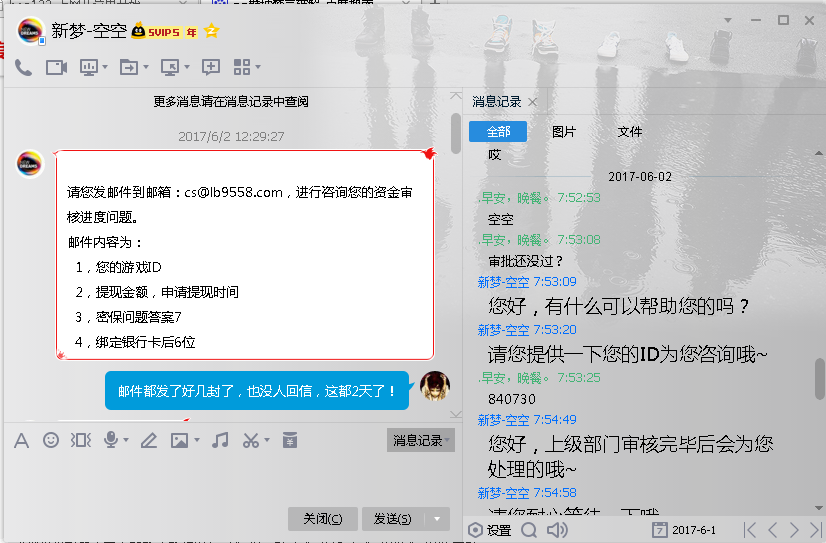
Task: Open the handwriting pen tool
Action: [149, 440]
